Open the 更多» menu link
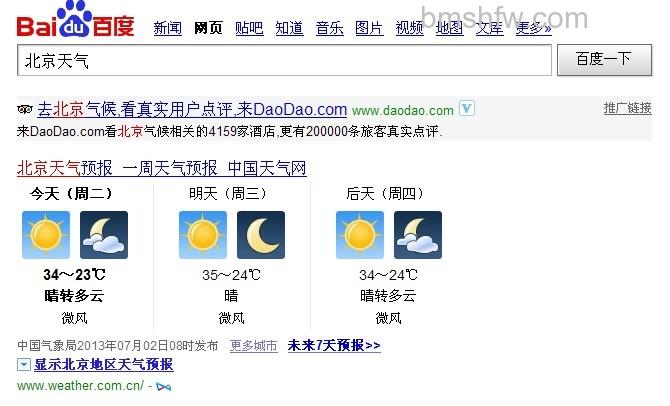Screen dimensions: 670x406 (533, 28)
